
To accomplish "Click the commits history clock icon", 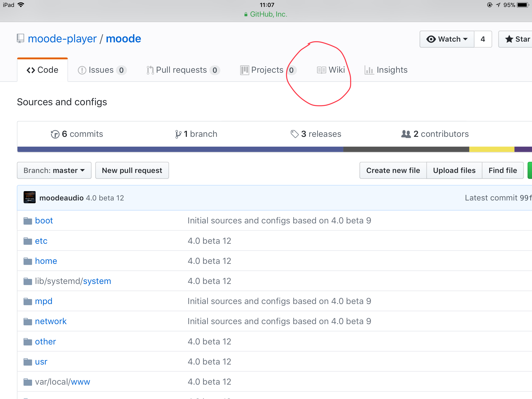I will [x=55, y=134].
